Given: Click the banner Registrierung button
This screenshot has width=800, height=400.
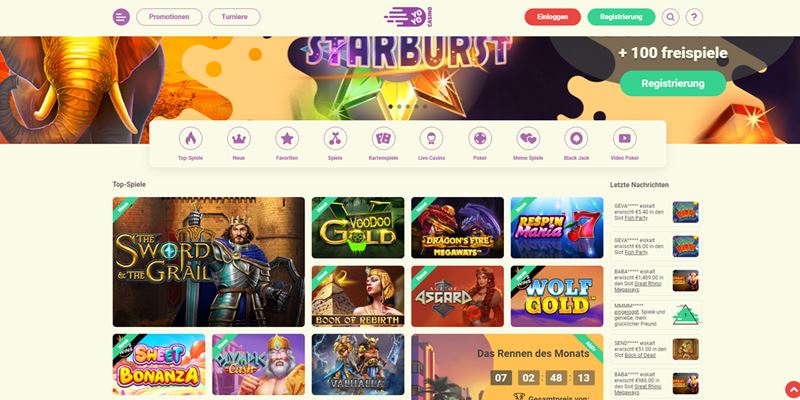Looking at the screenshot, I should point(673,83).
